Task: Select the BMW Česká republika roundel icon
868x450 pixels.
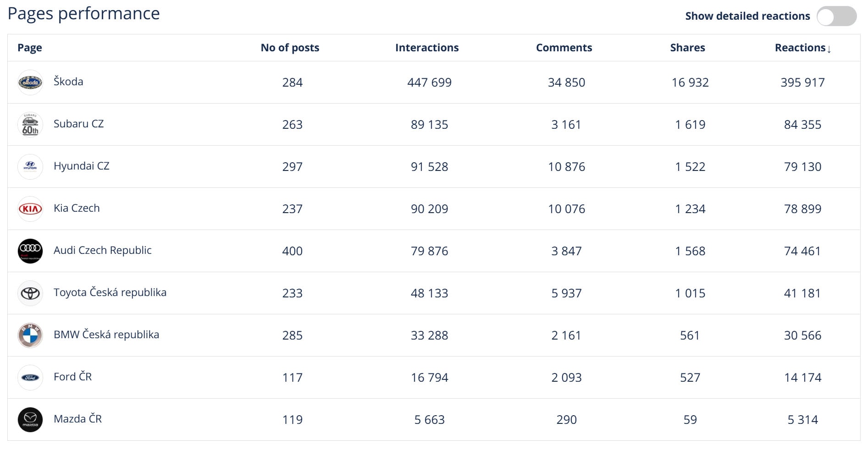Action: 30,335
